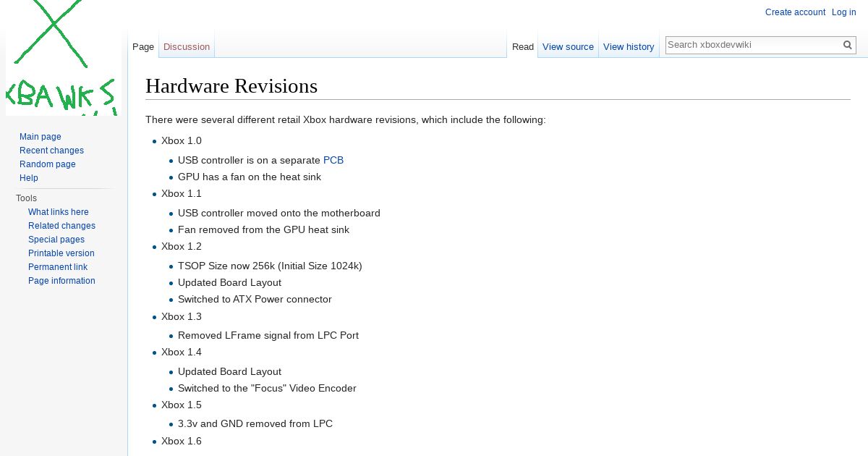The width and height of the screenshot is (868, 456).
Task: Open the XBAWKS wiki logo
Action: click(64, 58)
